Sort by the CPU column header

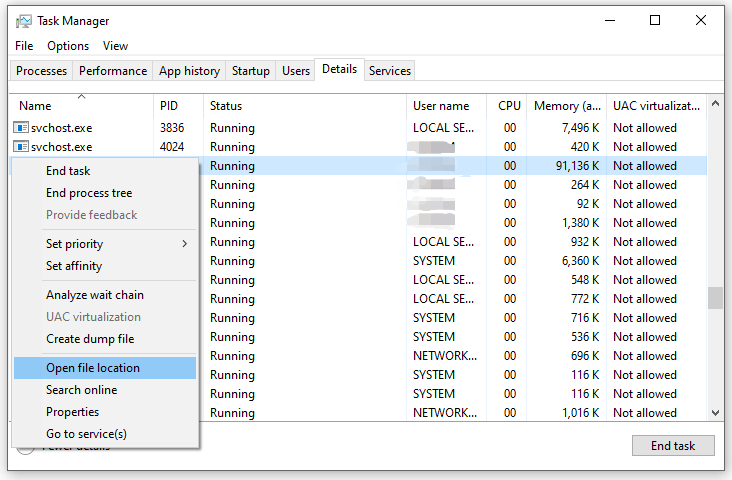[x=507, y=106]
